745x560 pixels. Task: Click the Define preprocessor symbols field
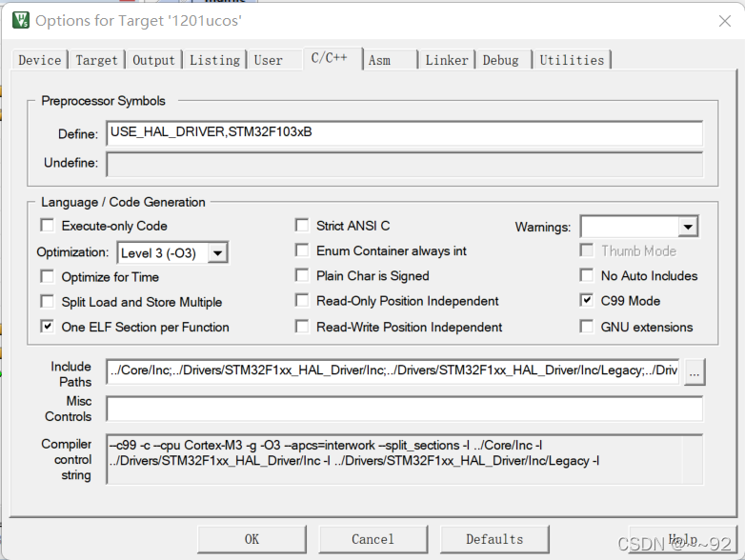point(404,133)
